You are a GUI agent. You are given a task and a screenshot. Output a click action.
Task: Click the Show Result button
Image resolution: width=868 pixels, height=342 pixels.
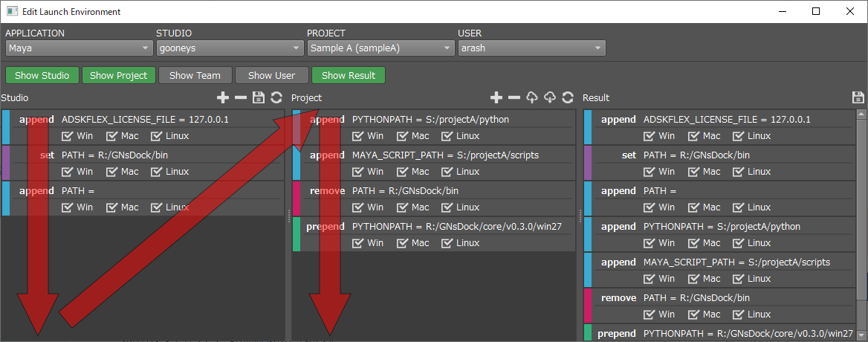pyautogui.click(x=349, y=75)
